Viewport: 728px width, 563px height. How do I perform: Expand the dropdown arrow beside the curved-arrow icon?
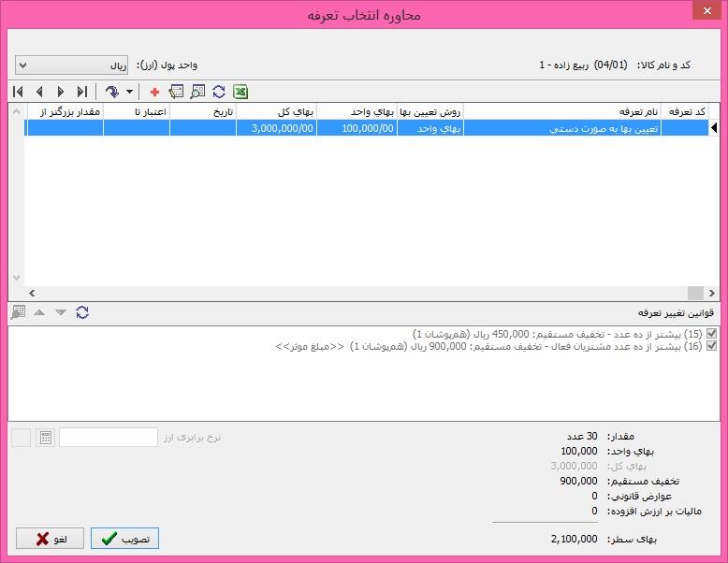pos(130,92)
